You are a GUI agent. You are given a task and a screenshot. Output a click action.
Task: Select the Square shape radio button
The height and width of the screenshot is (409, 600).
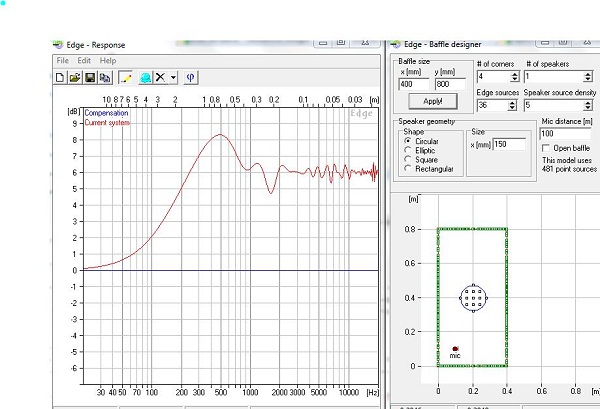[x=408, y=159]
